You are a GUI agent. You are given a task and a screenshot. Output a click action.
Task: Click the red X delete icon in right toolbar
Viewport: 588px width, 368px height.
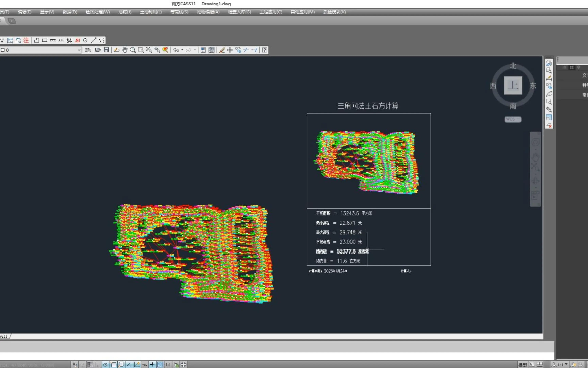pos(549,125)
